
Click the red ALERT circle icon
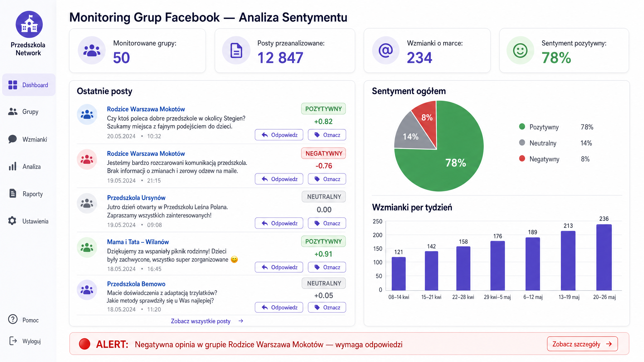tap(85, 344)
